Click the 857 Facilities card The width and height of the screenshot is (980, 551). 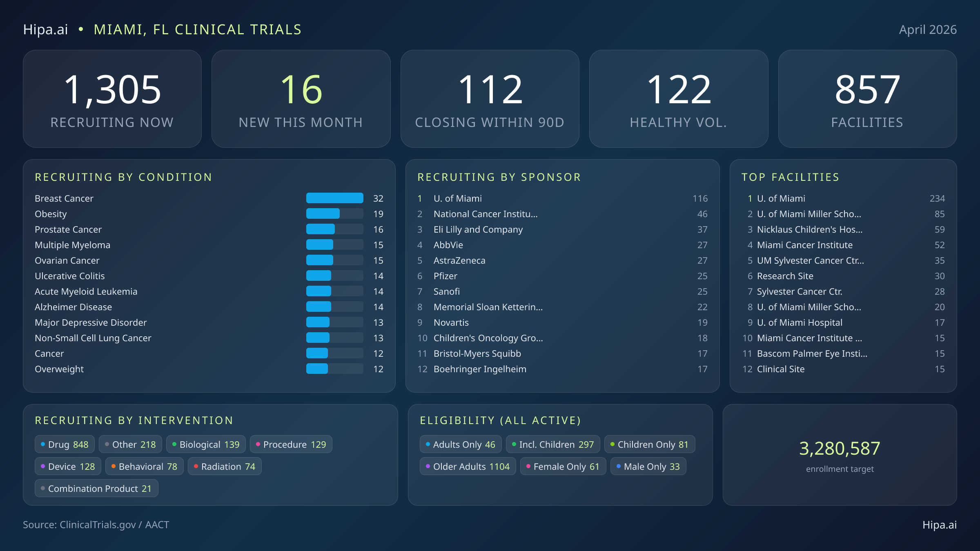pyautogui.click(x=867, y=99)
